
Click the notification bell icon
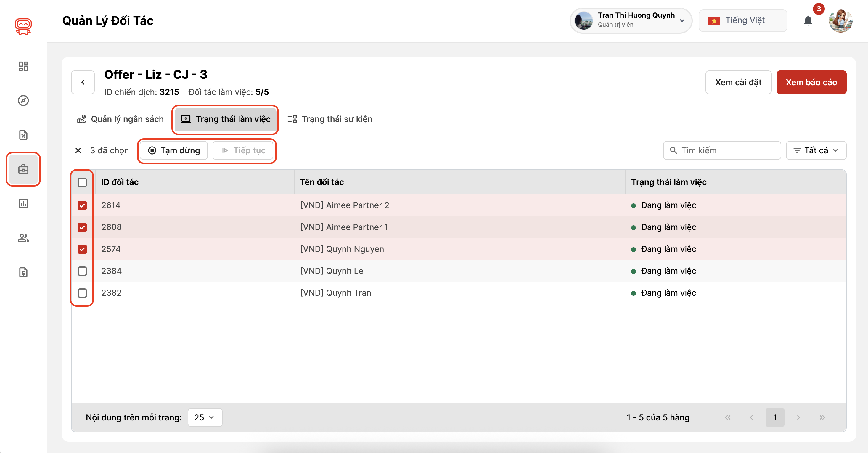point(808,21)
